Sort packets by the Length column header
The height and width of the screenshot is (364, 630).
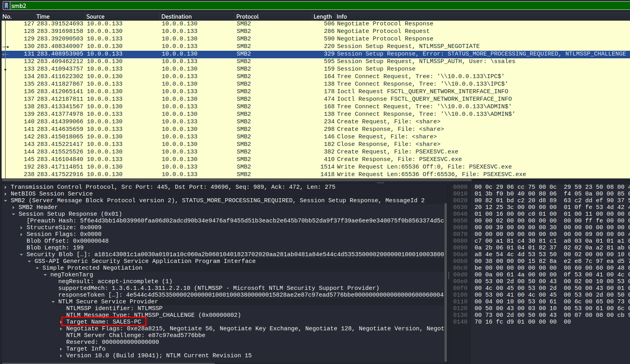pyautogui.click(x=323, y=17)
